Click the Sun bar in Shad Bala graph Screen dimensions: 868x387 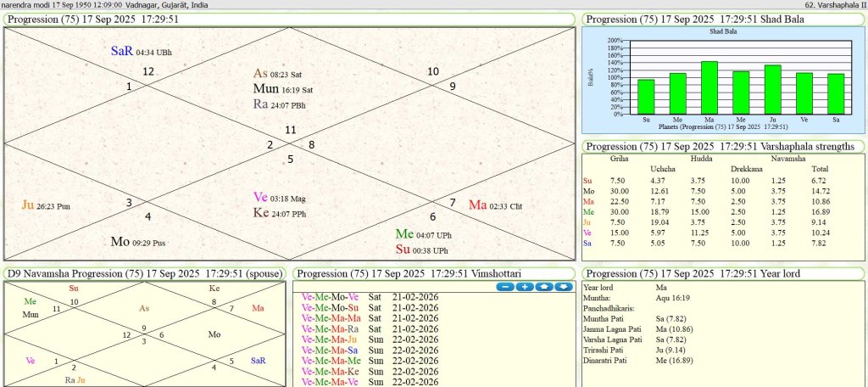tap(646, 97)
